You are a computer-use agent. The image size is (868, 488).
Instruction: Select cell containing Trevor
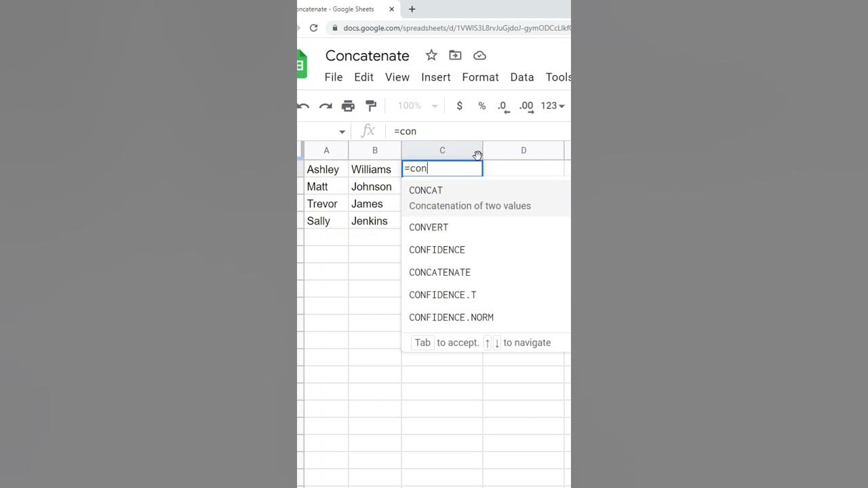coord(326,203)
